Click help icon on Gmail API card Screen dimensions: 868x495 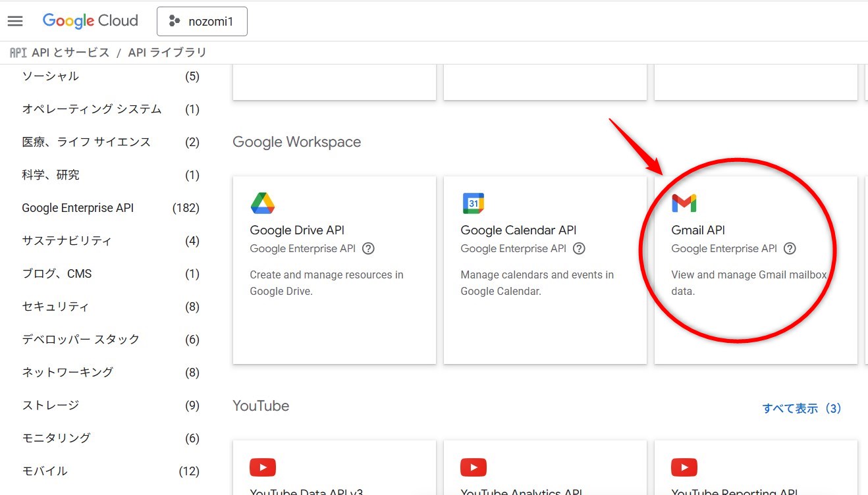790,249
